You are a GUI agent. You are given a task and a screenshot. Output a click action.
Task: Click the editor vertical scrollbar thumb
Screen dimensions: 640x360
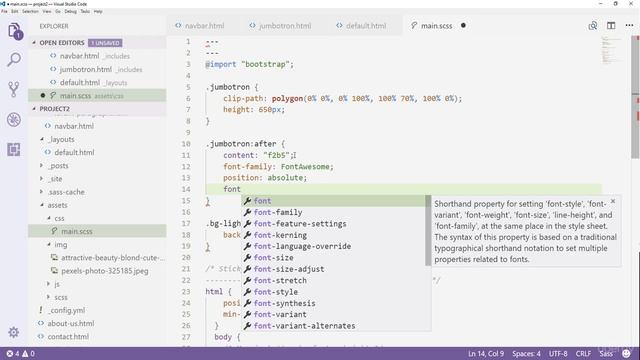coord(636,96)
